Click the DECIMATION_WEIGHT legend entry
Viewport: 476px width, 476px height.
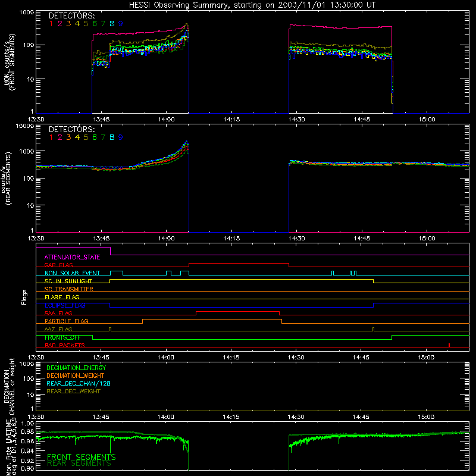coord(76,376)
